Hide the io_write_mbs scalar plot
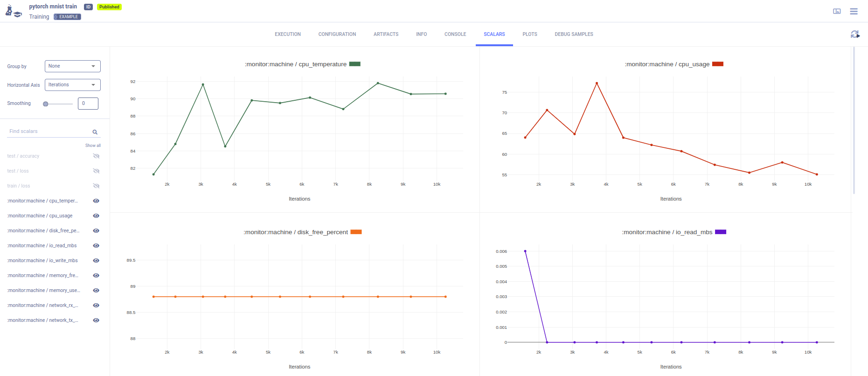Image resolution: width=868 pixels, height=376 pixels. pos(96,261)
